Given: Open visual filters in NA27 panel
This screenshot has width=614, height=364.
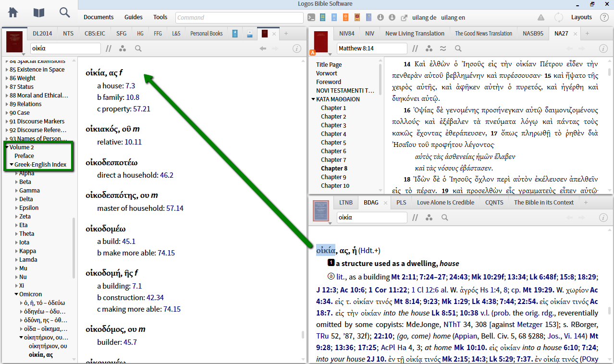Looking at the screenshot, I should [x=429, y=49].
